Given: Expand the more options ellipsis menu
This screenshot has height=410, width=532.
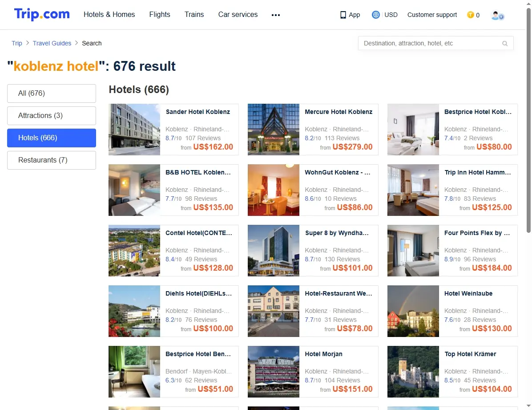Looking at the screenshot, I should 276,15.
